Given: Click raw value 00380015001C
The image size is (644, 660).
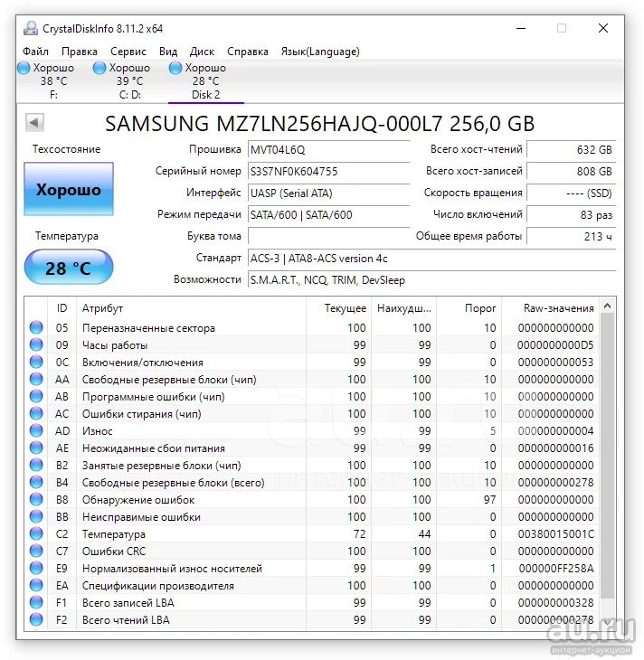Looking at the screenshot, I should [x=556, y=534].
